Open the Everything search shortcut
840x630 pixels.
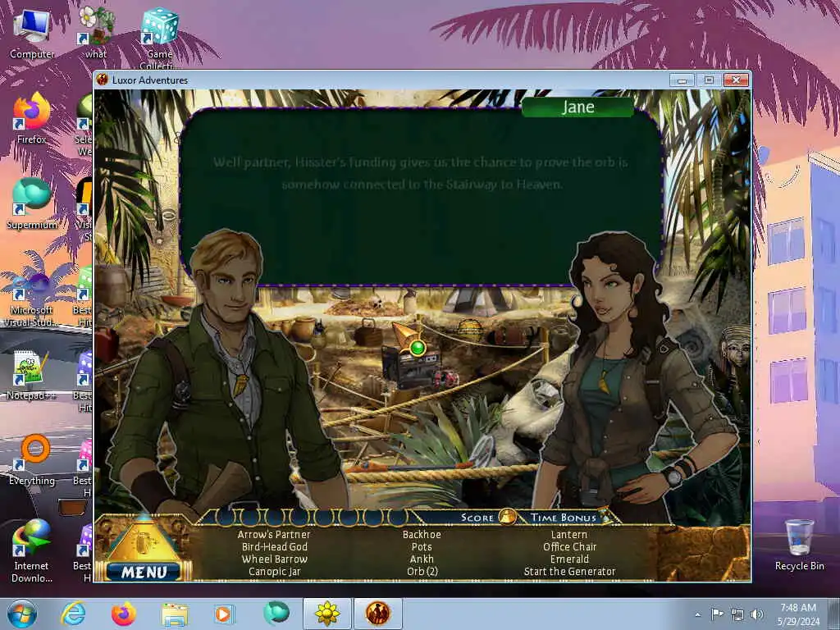(x=32, y=460)
